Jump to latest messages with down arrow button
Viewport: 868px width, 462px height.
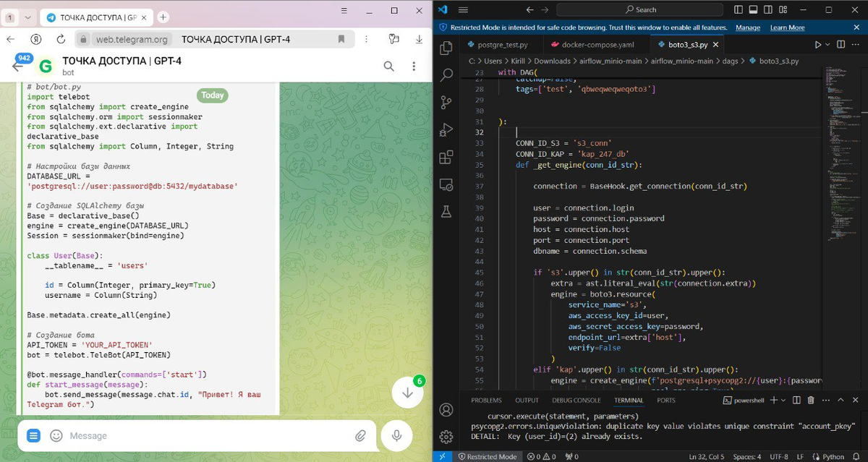coord(408,393)
